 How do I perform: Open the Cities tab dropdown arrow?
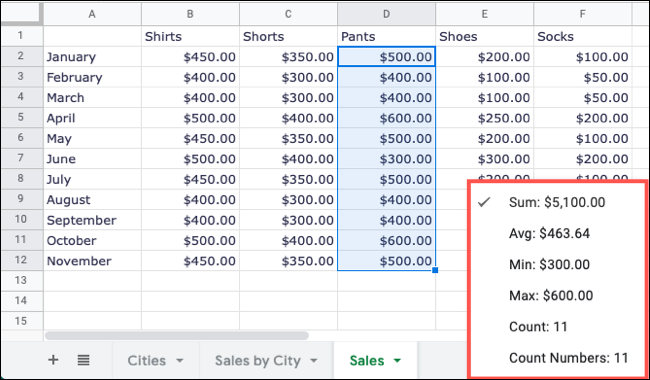179,361
